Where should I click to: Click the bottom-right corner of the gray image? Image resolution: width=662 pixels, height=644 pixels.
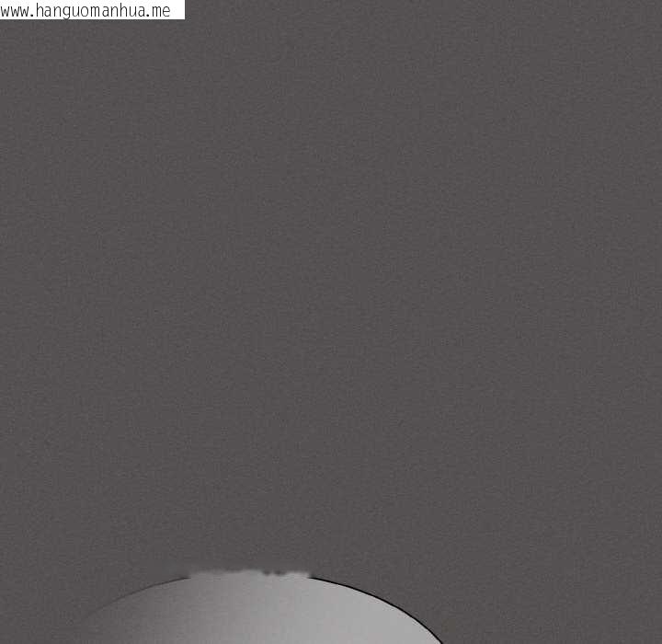click(656, 638)
